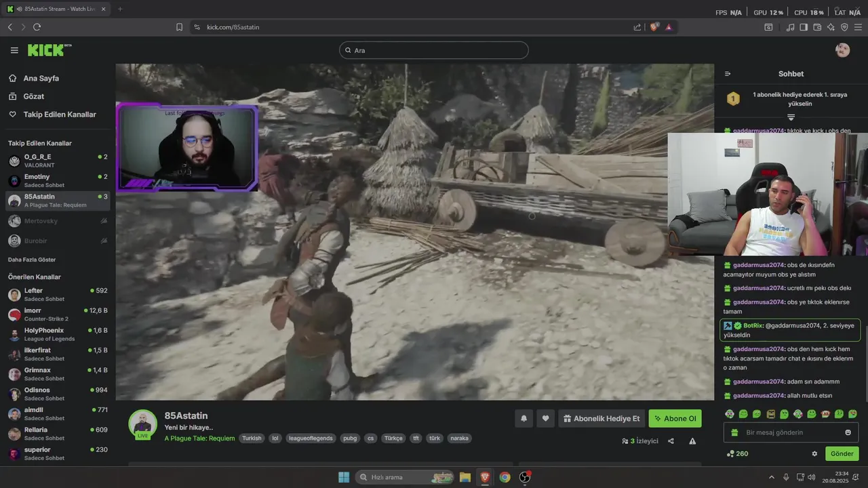
Task: Click the Kick logo
Action: 49,50
